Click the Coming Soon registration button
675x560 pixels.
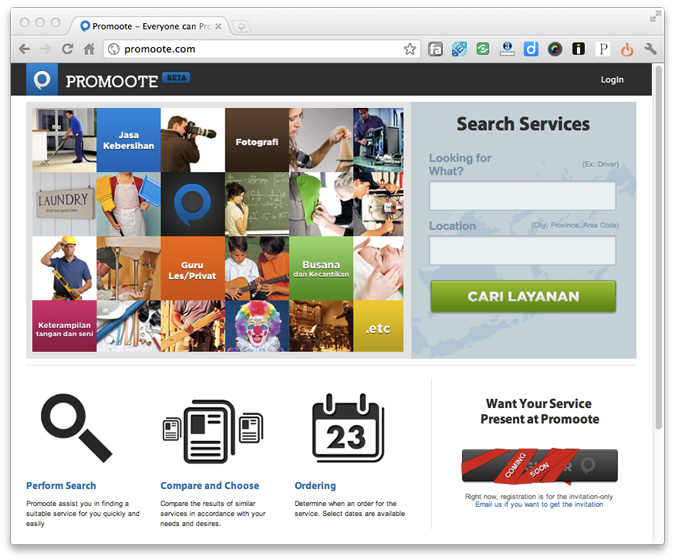point(539,465)
